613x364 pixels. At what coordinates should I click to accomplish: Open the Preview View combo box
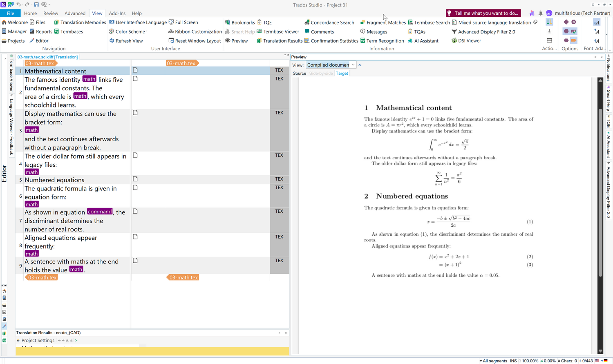point(331,65)
